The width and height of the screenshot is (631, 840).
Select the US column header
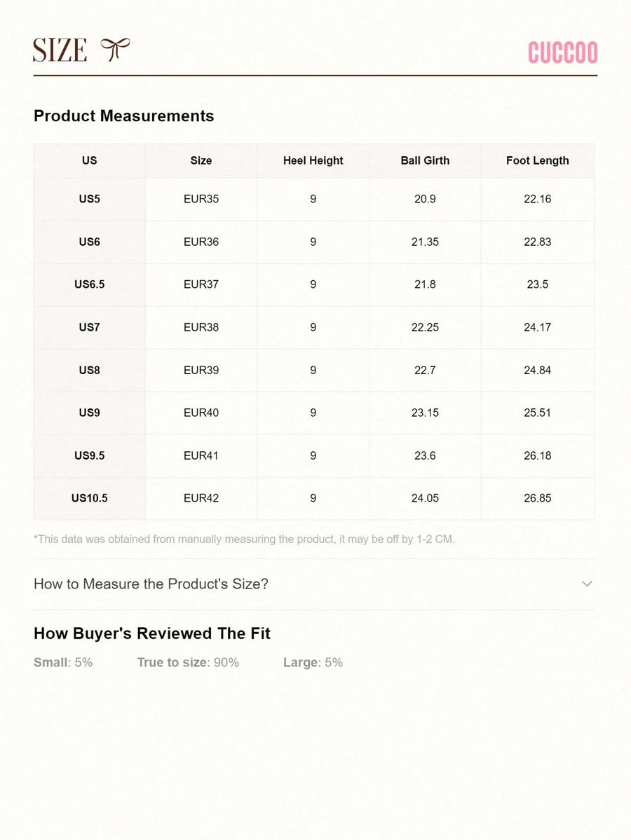click(89, 160)
